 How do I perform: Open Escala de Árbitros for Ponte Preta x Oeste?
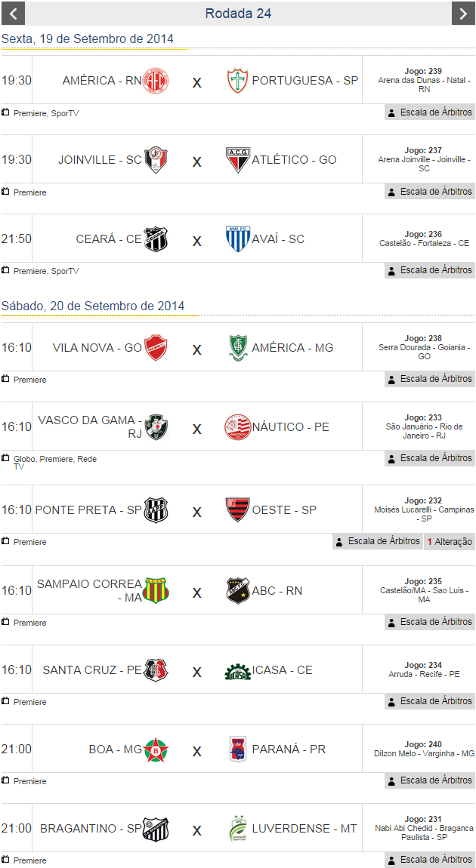377,541
